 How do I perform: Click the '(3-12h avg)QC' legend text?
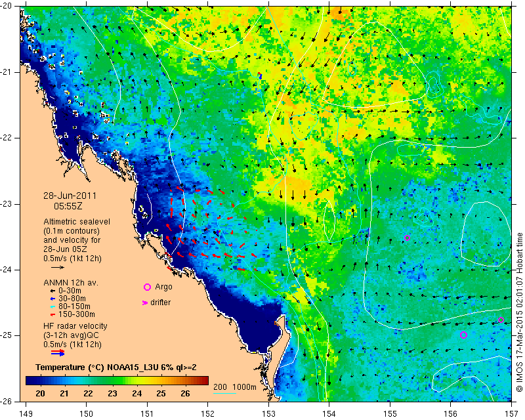71,335
